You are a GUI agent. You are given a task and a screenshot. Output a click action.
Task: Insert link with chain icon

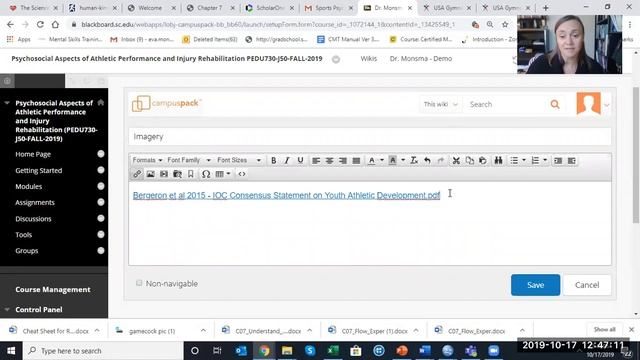pos(137,174)
